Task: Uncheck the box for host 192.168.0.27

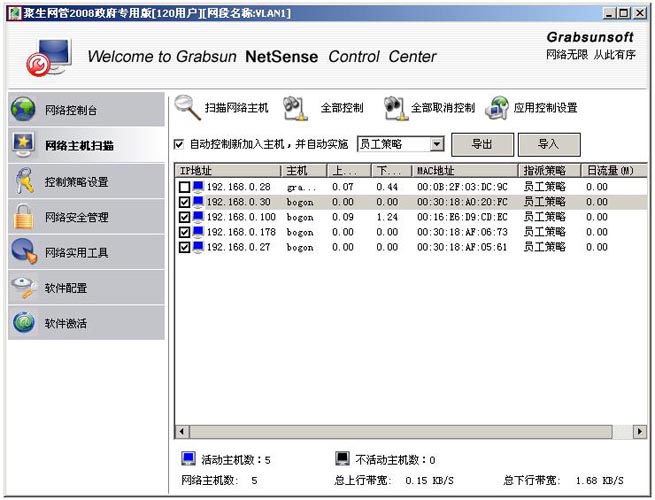Action: pyautogui.click(x=184, y=247)
